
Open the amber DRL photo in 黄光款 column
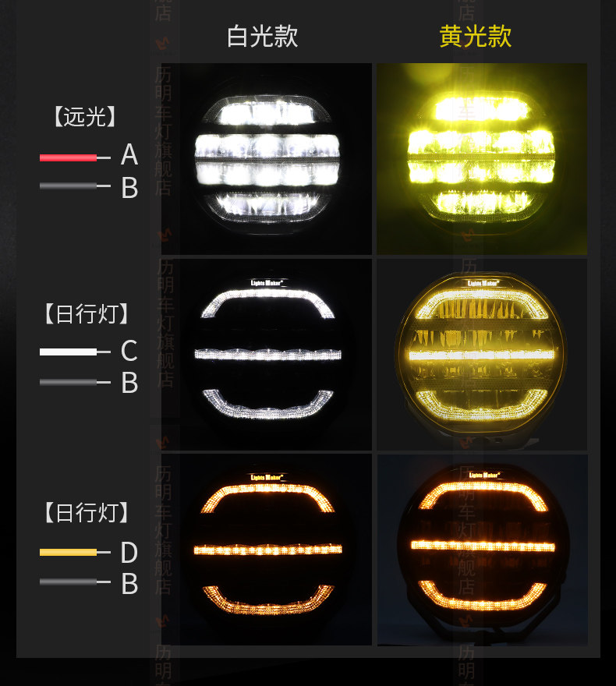pyautogui.click(x=482, y=550)
